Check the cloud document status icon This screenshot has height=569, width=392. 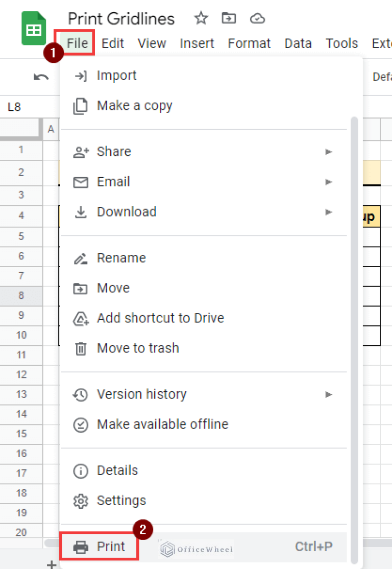click(257, 19)
